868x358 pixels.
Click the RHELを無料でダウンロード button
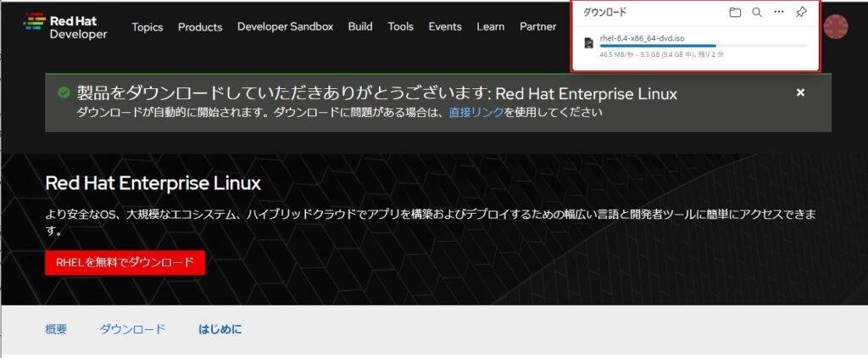click(125, 263)
